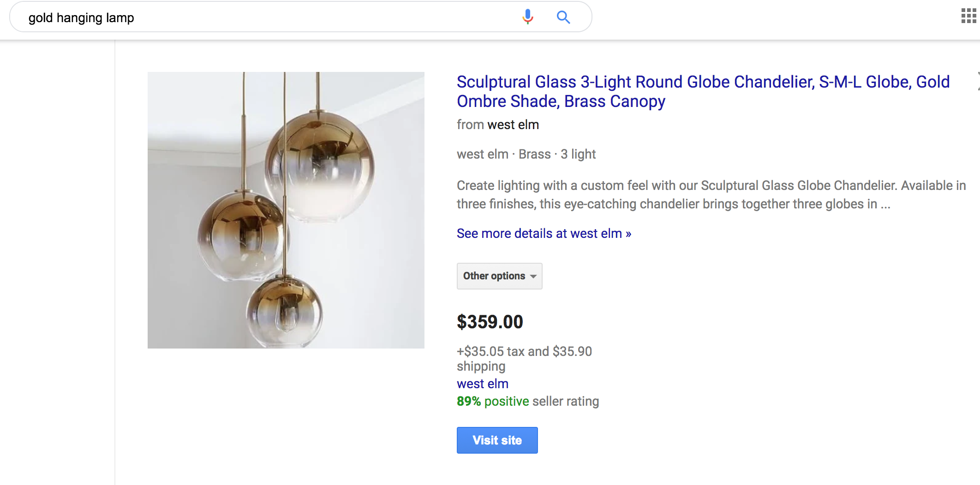Click the blue magnifier search icon
This screenshot has width=980, height=485.
(563, 17)
